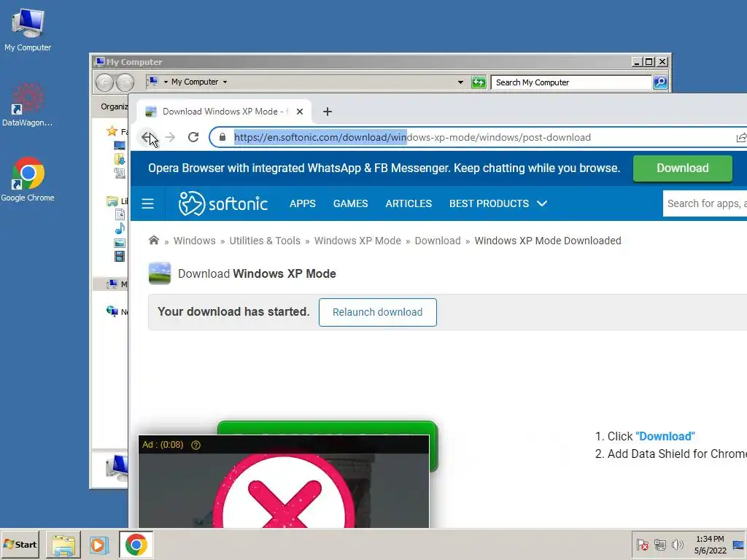Expand arrow after My Computer address label
Image resolution: width=747 pixels, height=560 pixels.
click(225, 82)
